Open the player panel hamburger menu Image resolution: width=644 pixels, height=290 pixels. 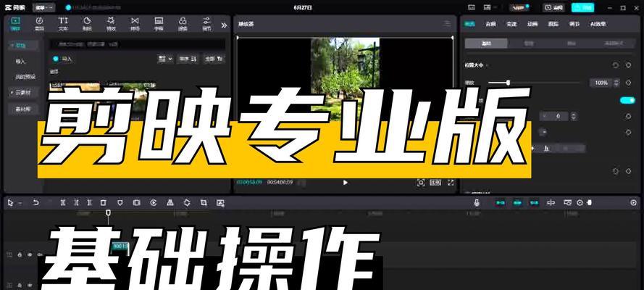pyautogui.click(x=447, y=24)
